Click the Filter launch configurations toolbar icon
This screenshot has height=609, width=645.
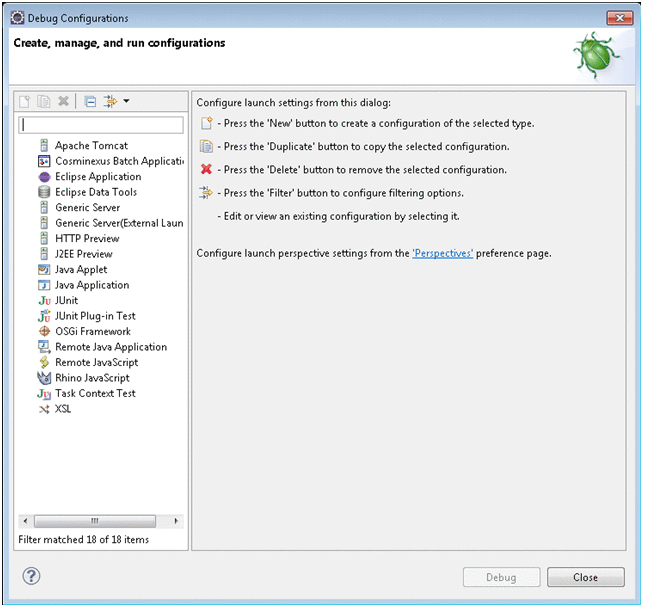point(110,101)
